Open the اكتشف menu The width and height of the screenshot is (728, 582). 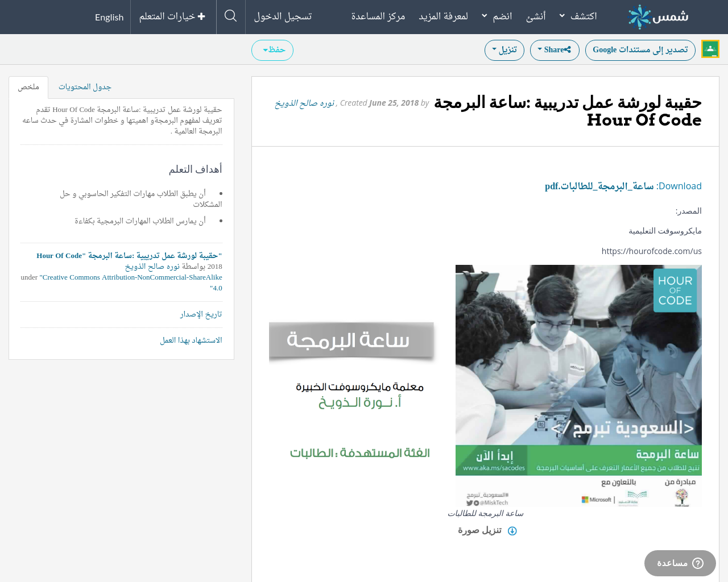578,16
